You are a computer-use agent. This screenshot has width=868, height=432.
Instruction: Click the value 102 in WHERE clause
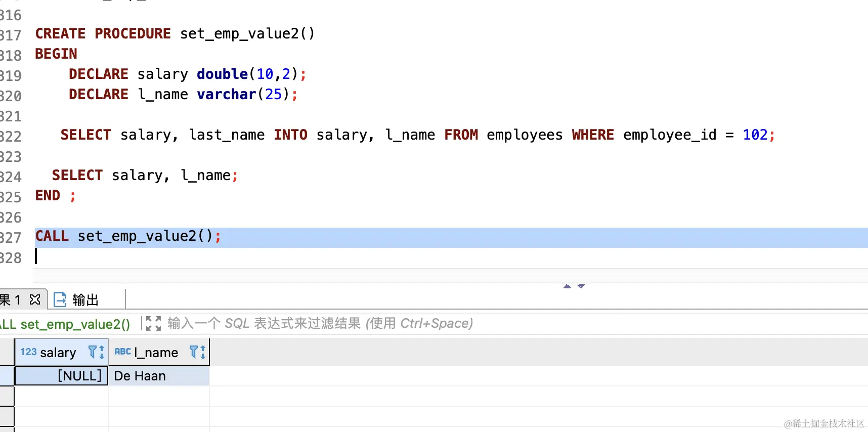[755, 135]
